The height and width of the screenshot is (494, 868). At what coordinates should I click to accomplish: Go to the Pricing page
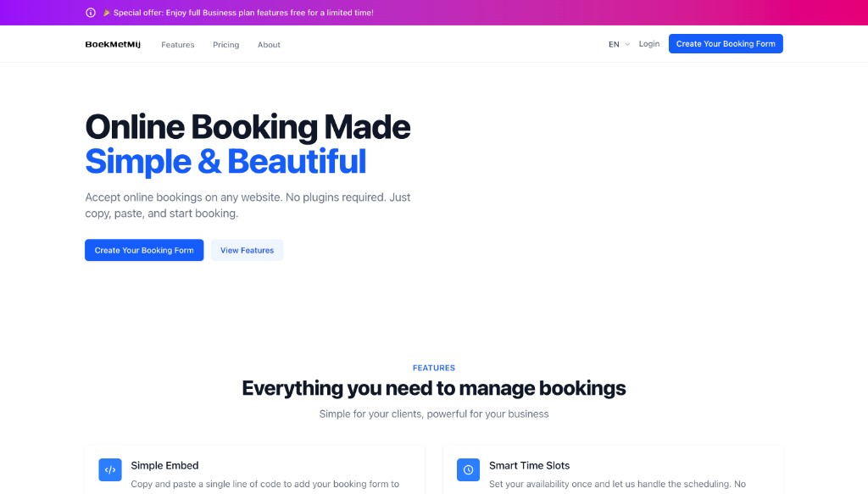pyautogui.click(x=225, y=45)
